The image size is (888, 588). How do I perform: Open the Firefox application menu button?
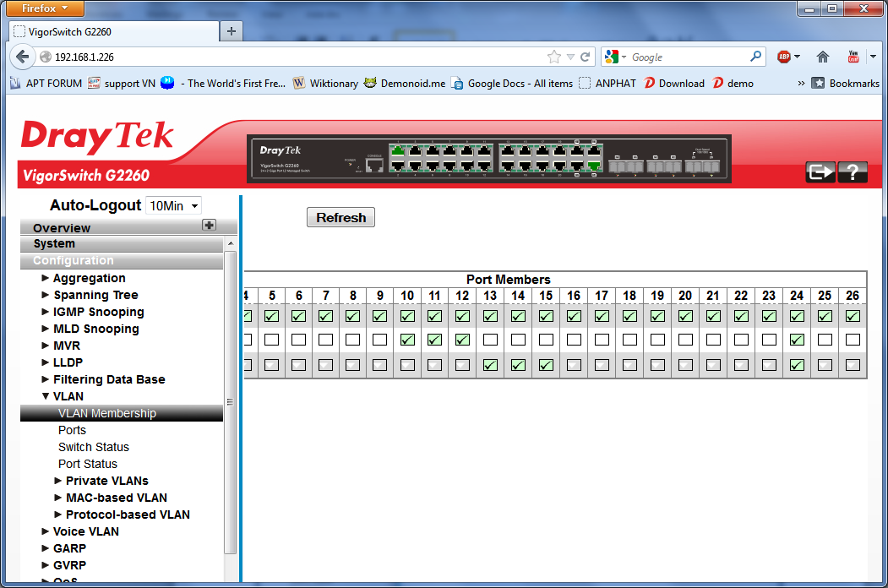[x=44, y=8]
